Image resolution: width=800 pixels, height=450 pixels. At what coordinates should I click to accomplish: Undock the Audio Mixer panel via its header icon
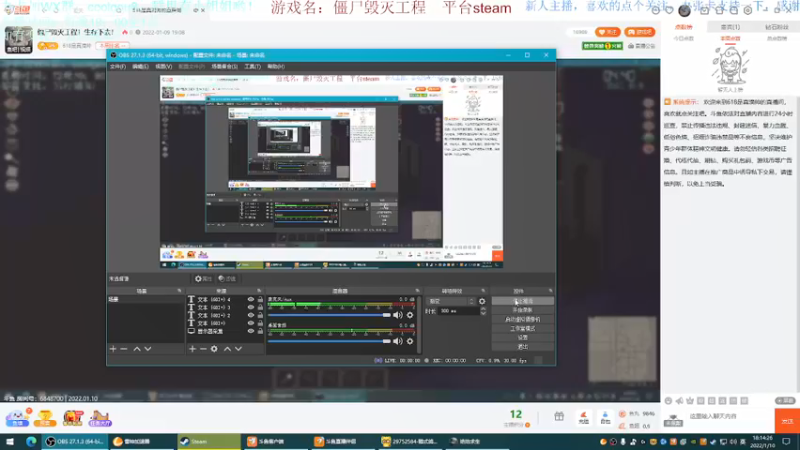coord(417,291)
